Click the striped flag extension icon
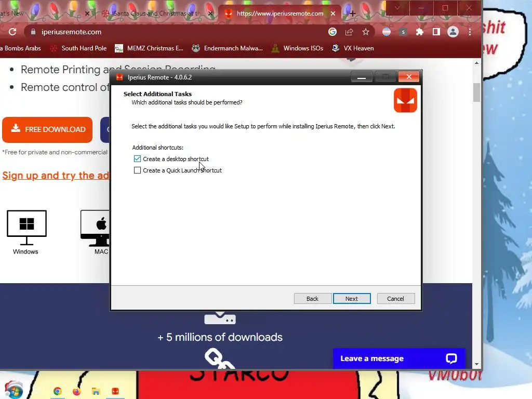 click(387, 32)
